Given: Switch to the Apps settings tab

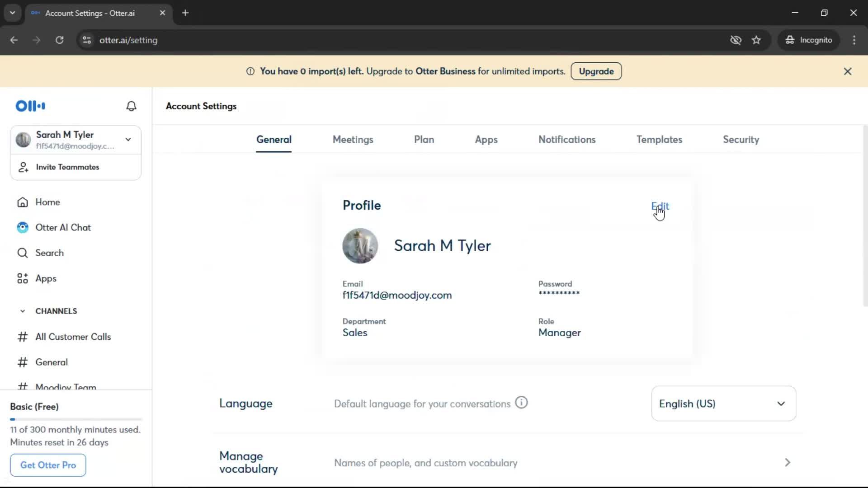Looking at the screenshot, I should tap(486, 140).
